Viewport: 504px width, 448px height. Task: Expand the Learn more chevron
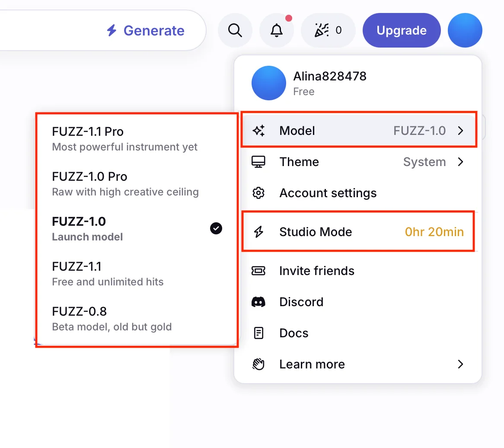(x=461, y=364)
